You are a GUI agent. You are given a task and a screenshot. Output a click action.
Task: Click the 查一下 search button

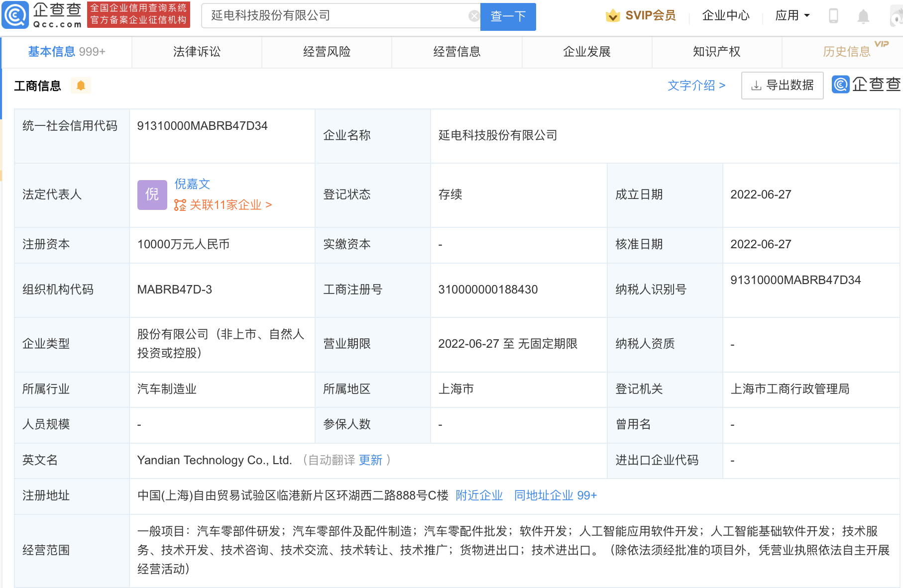pos(507,16)
